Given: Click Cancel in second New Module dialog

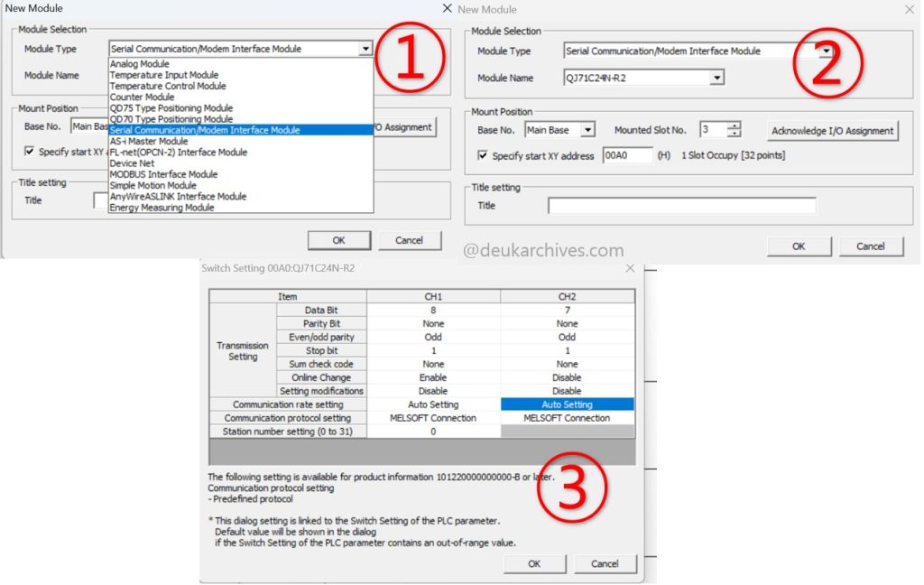Looking at the screenshot, I should (871, 246).
